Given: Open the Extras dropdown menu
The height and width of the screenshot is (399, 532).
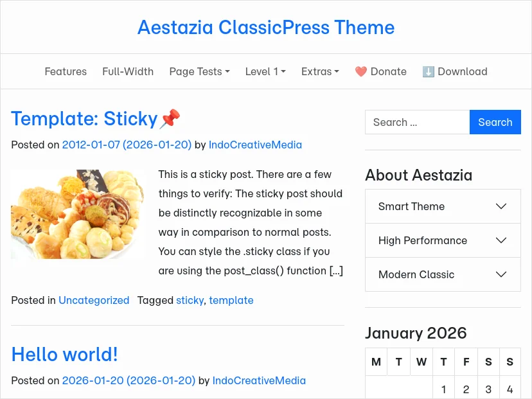Looking at the screenshot, I should click(x=320, y=71).
